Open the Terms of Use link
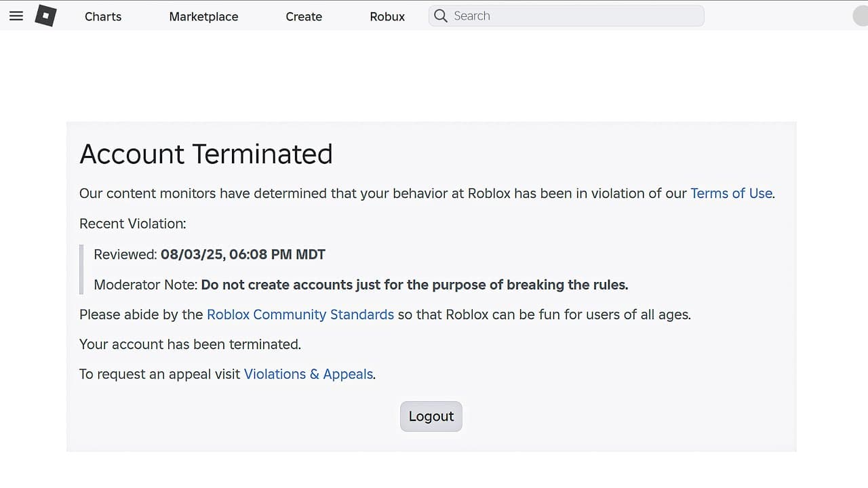Screen dimensions: 868x488 tap(731, 193)
